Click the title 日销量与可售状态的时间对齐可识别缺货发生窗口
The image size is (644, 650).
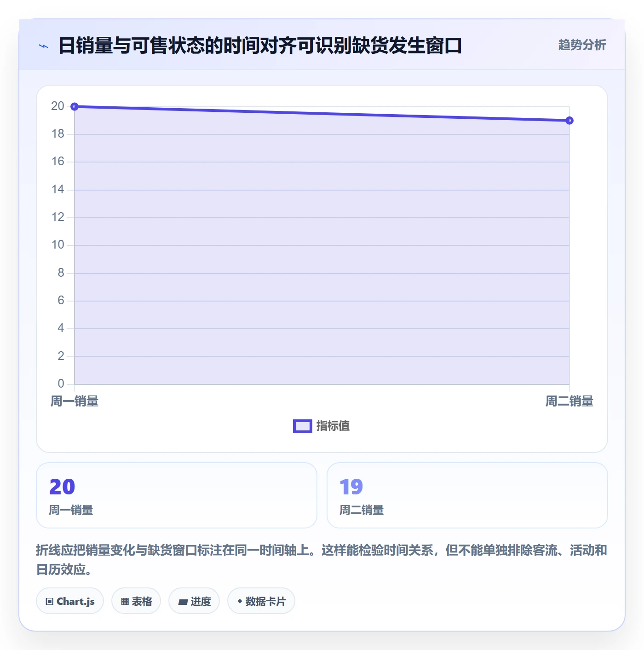click(x=260, y=46)
